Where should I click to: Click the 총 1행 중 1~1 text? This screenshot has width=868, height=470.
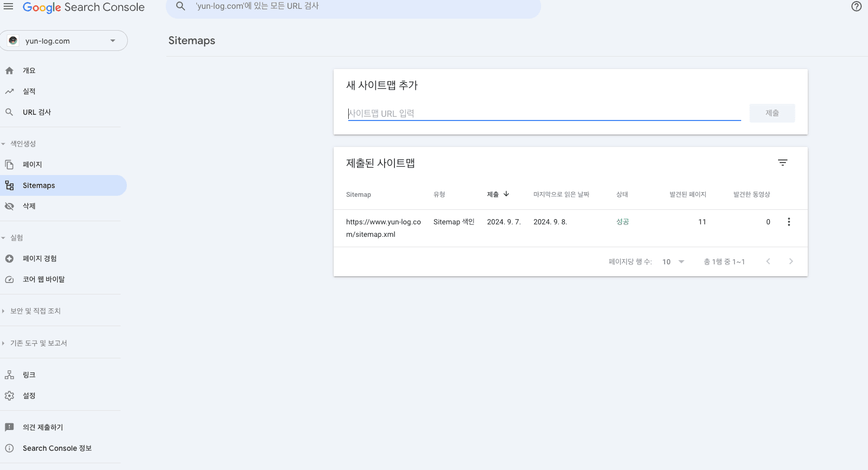[724, 262]
